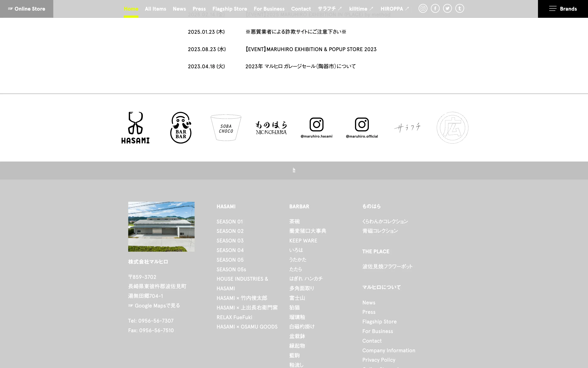Open HASAMI × 竹内俊太郎 link
Screen dimensions: 588x368
pyautogui.click(x=242, y=298)
